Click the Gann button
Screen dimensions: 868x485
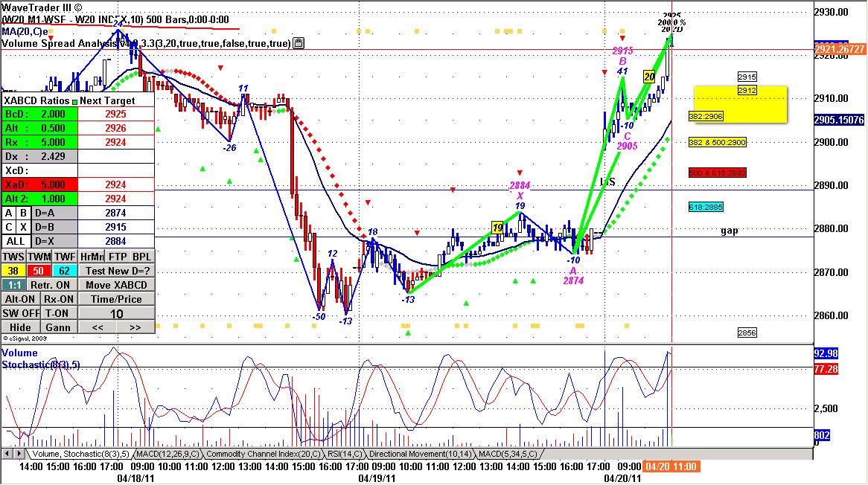point(57,327)
